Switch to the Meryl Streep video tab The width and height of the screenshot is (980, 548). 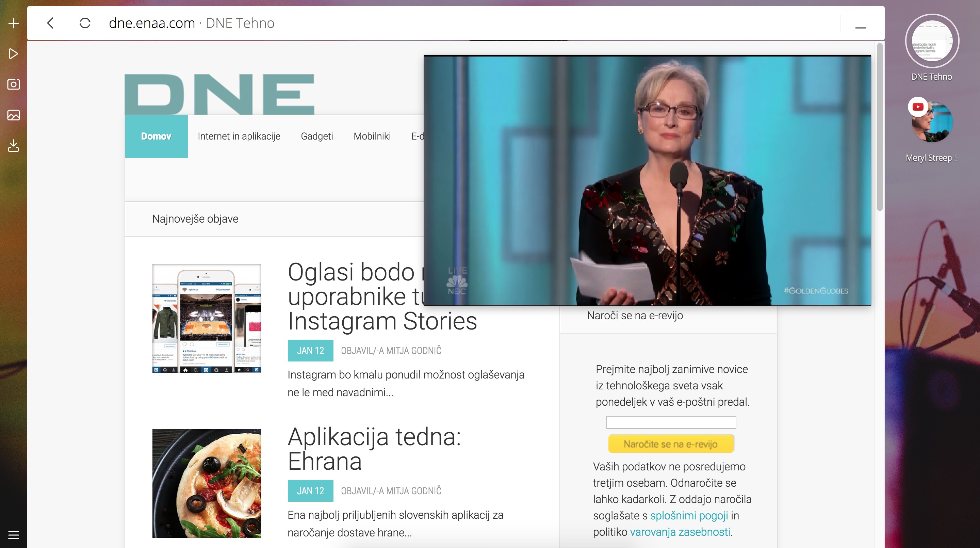932,122
